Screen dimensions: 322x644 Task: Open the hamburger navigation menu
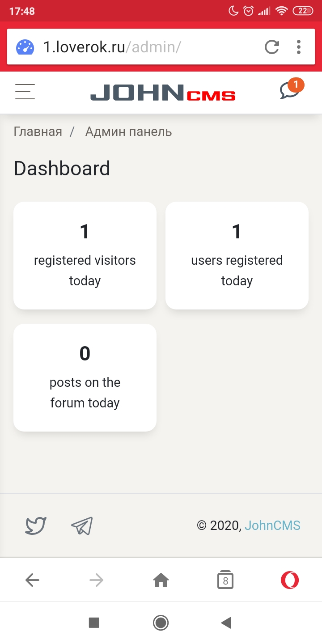pyautogui.click(x=25, y=92)
